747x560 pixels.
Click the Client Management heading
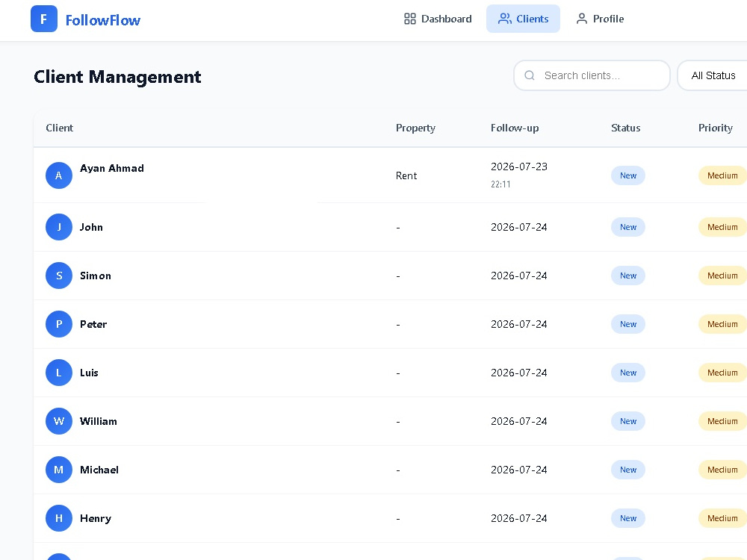coord(117,77)
